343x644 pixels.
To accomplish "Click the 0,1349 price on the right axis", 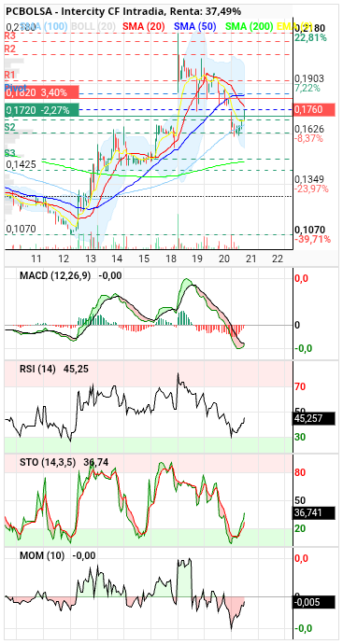I will point(309,179).
